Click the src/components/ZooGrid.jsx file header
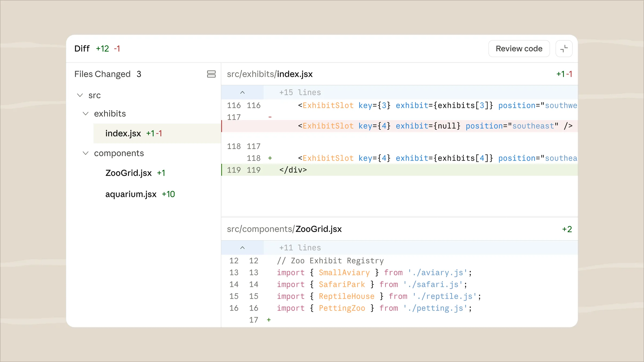This screenshot has height=362, width=644. 284,229
